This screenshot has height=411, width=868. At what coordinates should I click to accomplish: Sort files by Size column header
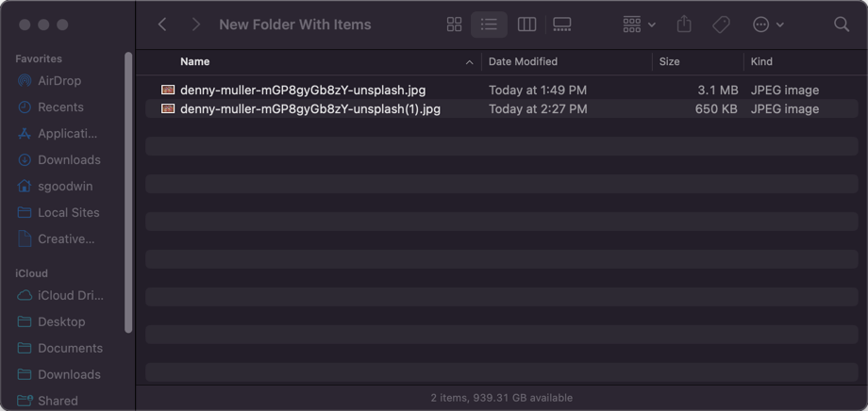(x=669, y=61)
